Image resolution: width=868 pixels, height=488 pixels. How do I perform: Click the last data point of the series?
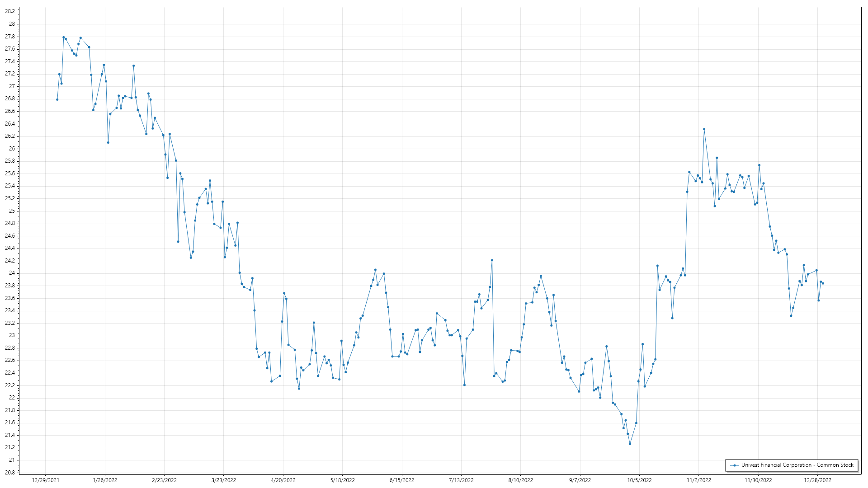[823, 283]
